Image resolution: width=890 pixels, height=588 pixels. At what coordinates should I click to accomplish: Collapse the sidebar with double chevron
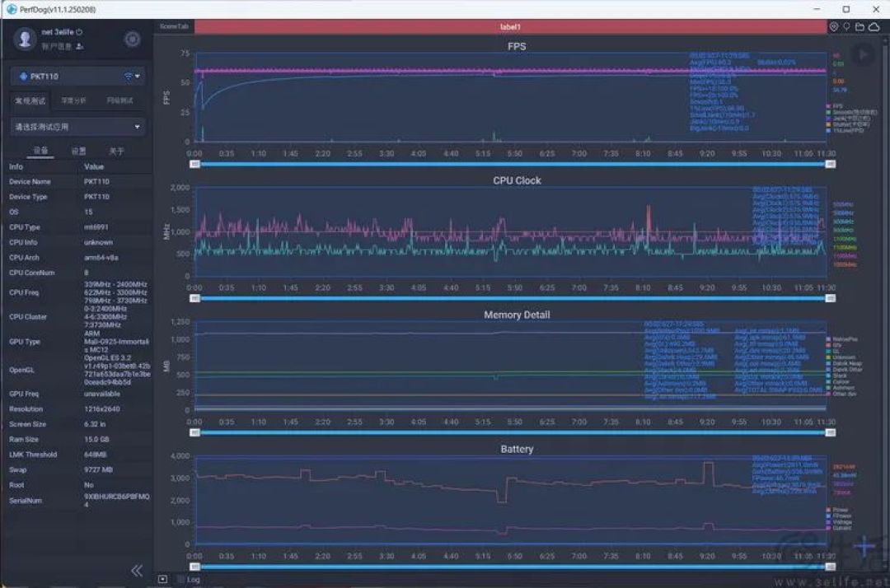coord(137,571)
